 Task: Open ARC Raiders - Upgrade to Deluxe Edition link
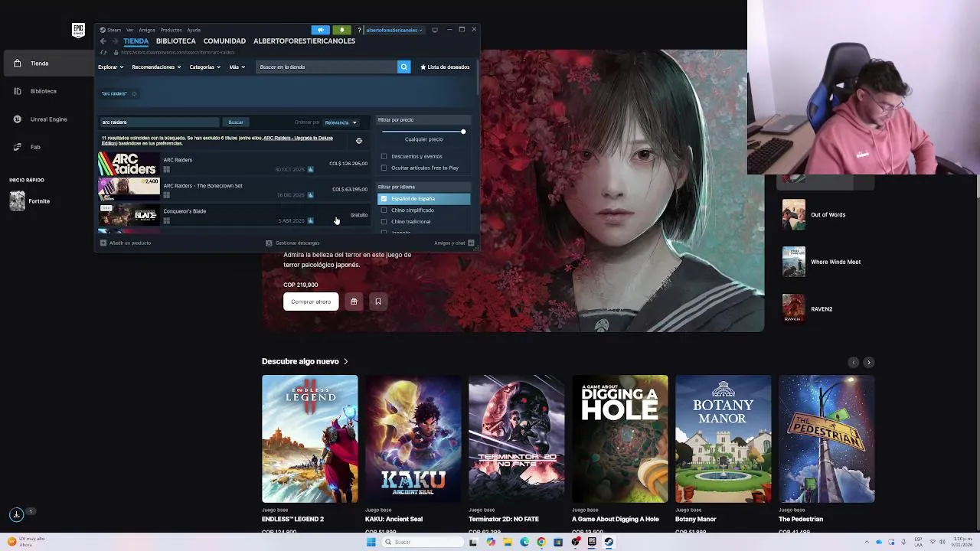pos(298,139)
